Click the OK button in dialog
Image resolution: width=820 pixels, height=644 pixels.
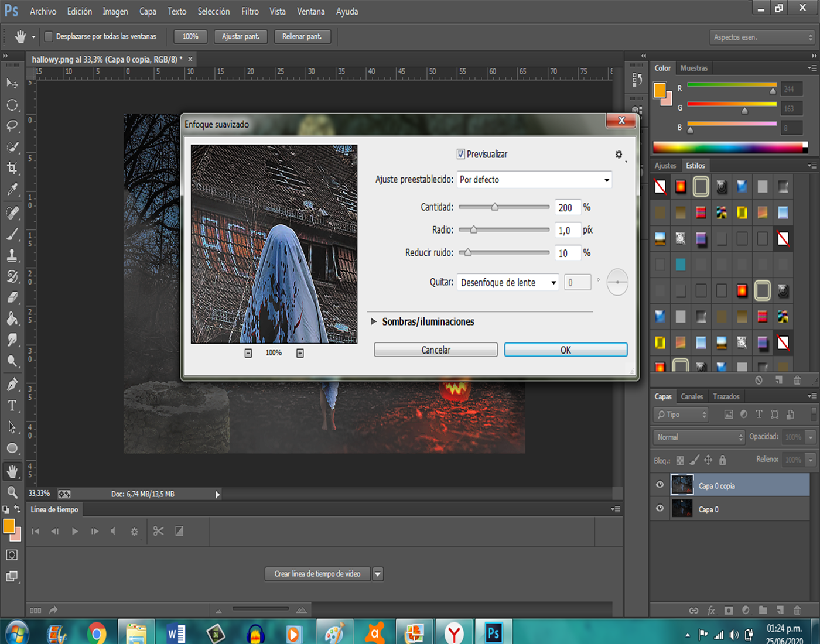(566, 350)
